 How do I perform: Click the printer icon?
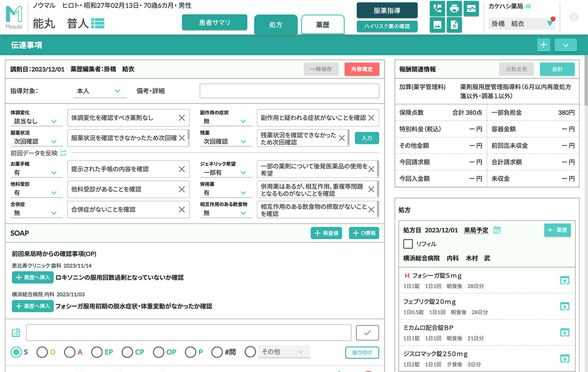pos(454,9)
